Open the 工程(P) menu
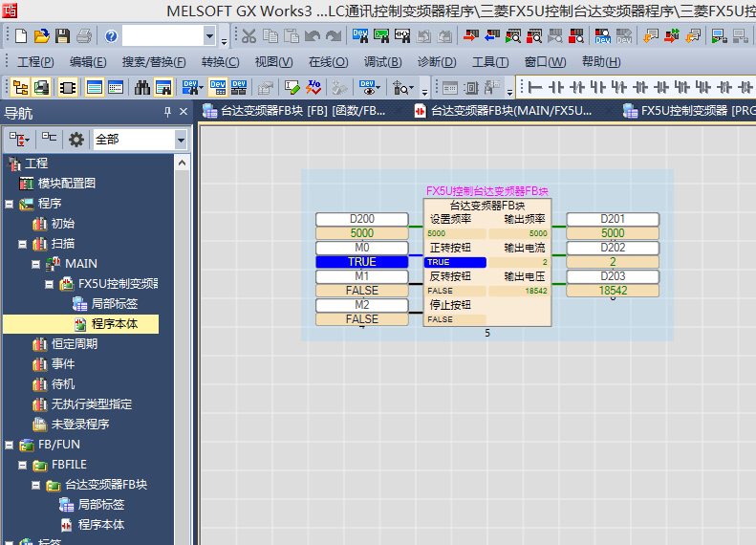 click(35, 62)
